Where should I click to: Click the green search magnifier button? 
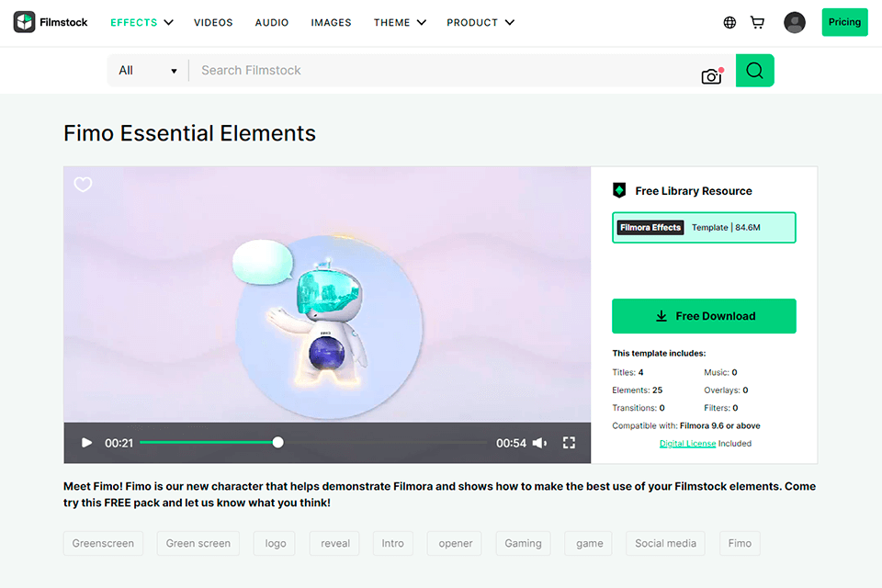[x=755, y=71]
